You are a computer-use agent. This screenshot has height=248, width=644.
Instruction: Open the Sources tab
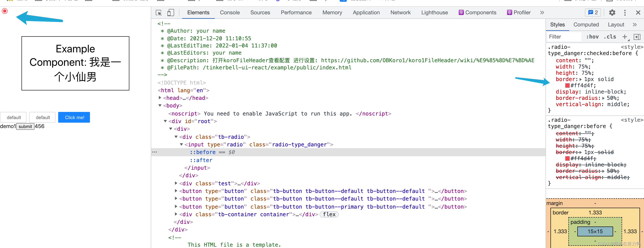click(260, 13)
